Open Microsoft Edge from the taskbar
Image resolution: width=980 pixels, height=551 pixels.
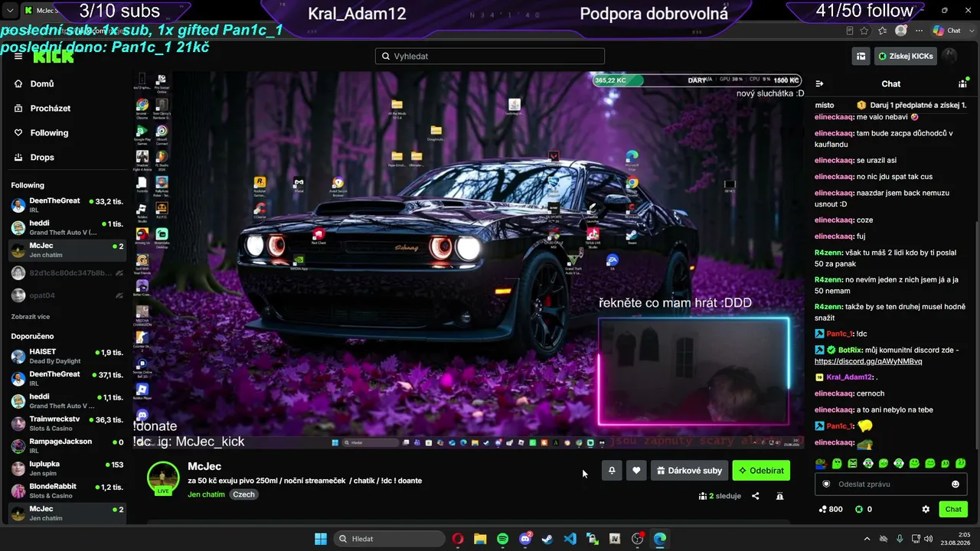coord(659,539)
